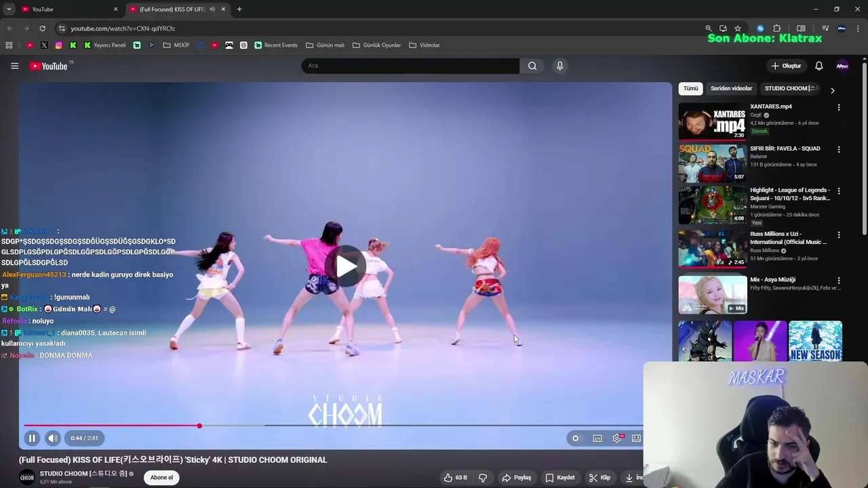
Task: Select the Tümü filter chip
Action: [690, 88]
